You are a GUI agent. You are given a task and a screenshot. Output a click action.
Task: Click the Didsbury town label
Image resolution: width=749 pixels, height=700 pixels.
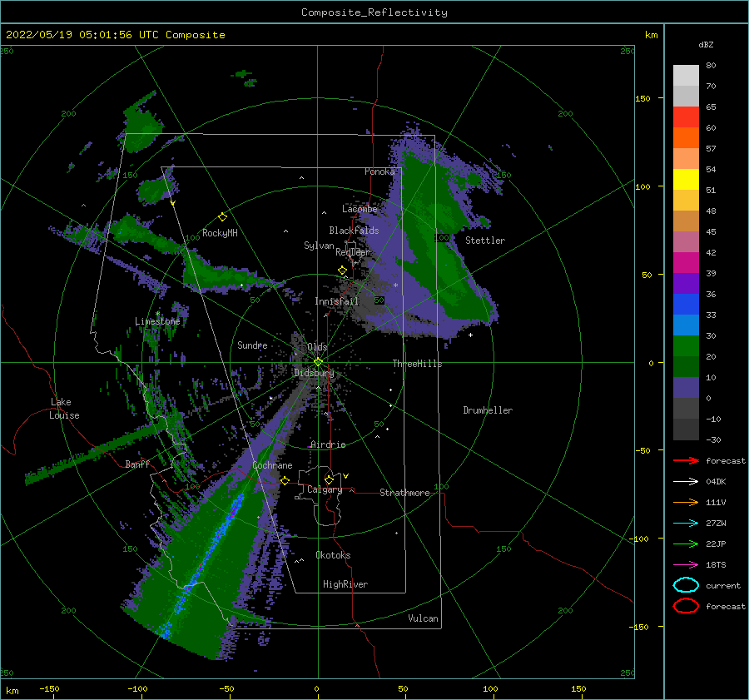(314, 373)
